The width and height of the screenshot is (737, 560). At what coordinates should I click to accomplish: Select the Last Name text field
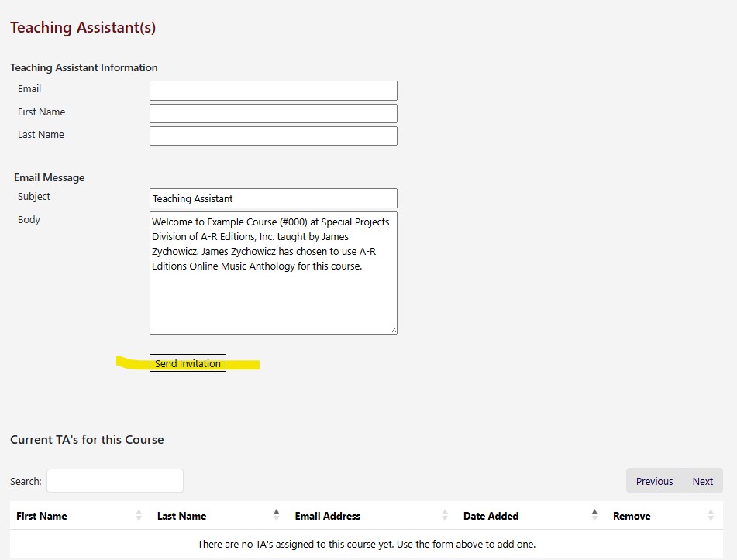click(x=273, y=136)
